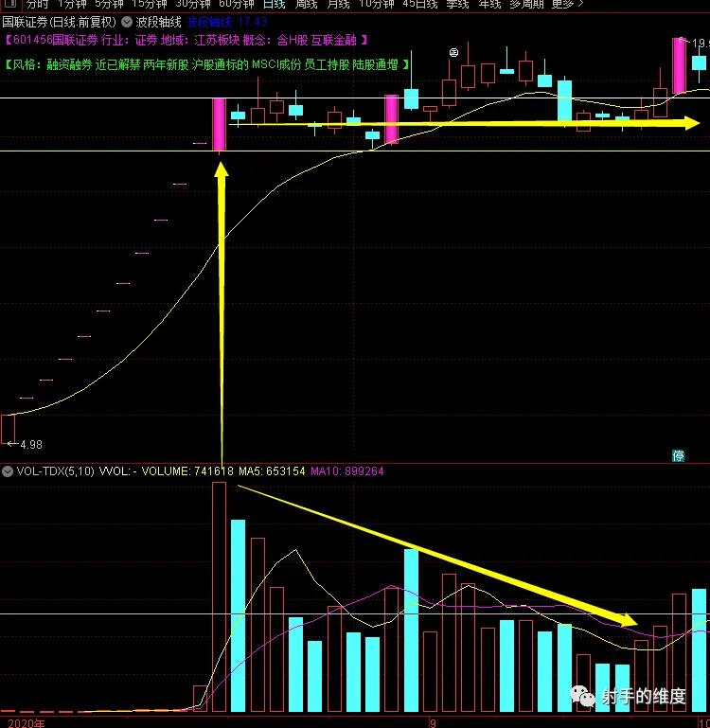The image size is (710, 728).
Task: Switch to the 分时 intraday chart tab
Action: [x=37, y=4]
